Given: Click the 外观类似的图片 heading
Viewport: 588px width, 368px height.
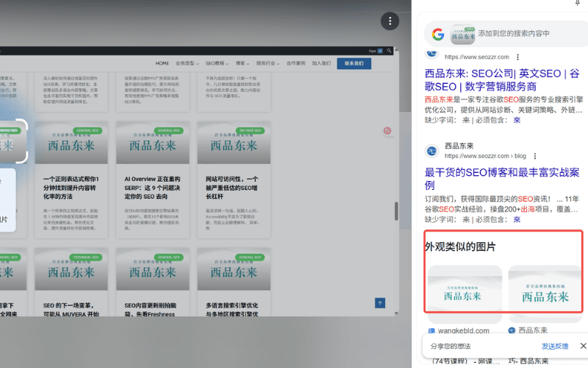Looking at the screenshot, I should click(460, 247).
